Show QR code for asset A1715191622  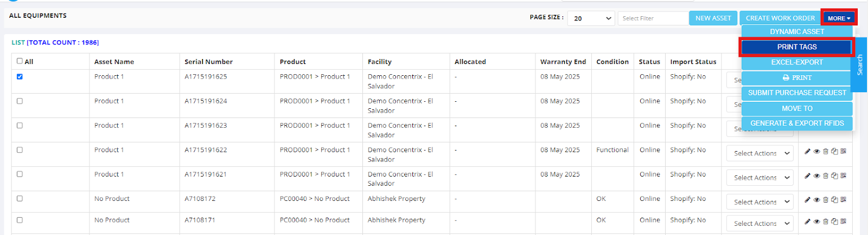(x=844, y=152)
